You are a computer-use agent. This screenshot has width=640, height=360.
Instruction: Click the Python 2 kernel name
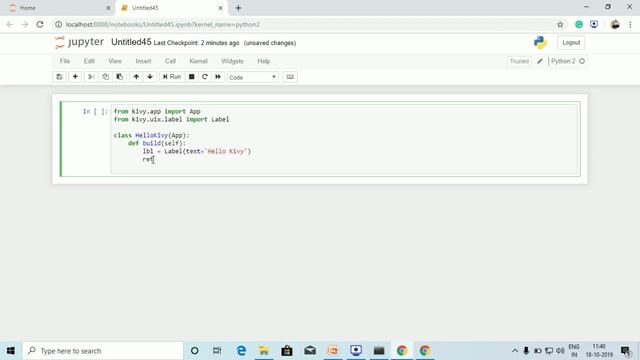coord(563,61)
